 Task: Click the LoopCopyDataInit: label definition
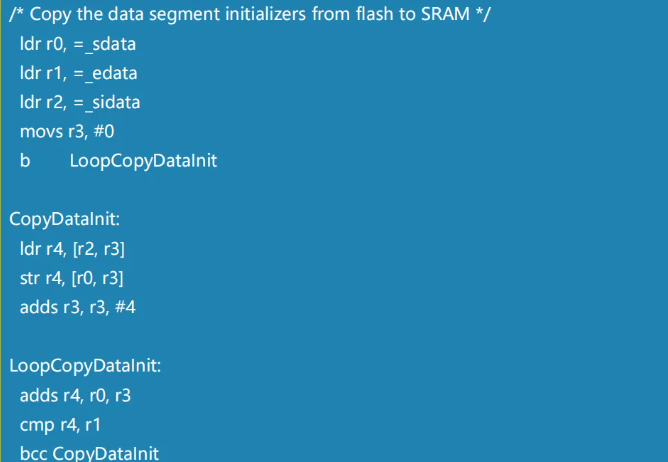pyautogui.click(x=85, y=367)
